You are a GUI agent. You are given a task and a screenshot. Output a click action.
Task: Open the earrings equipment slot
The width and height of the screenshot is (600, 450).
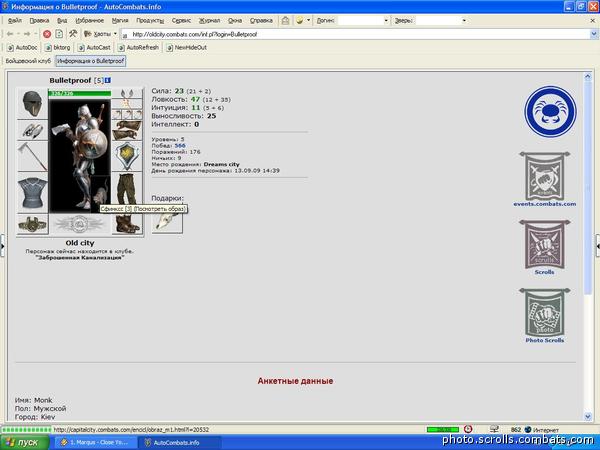(127, 94)
